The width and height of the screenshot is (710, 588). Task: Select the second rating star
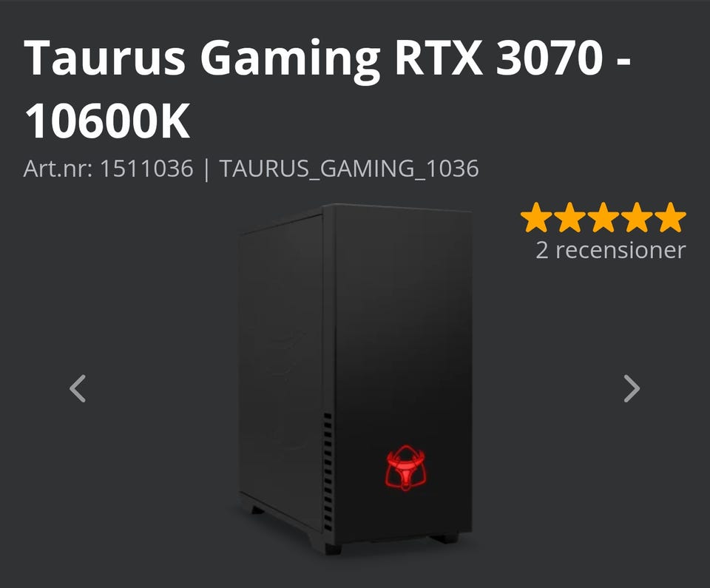coord(569,217)
